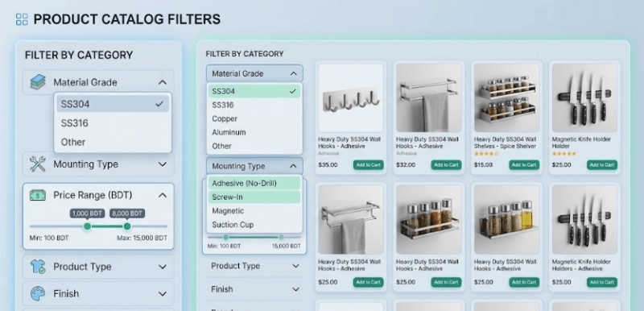Expand Product Type section in left icon sidebar
This screenshot has height=311, width=644.
click(163, 267)
